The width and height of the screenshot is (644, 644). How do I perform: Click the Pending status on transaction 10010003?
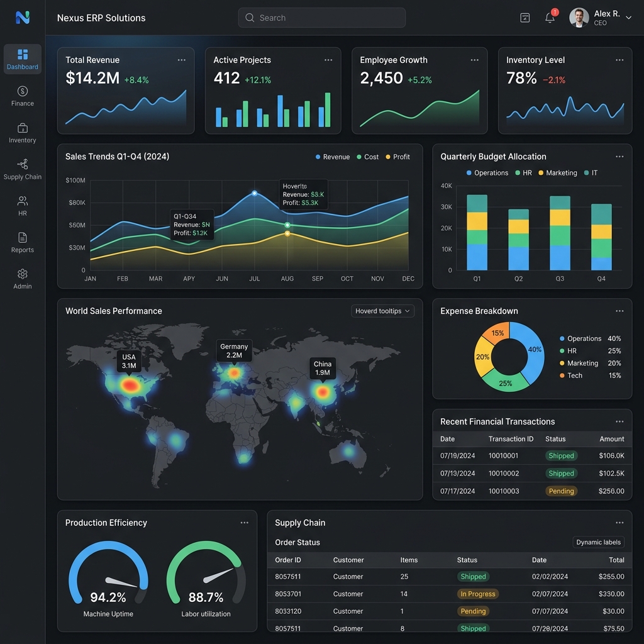pos(561,491)
